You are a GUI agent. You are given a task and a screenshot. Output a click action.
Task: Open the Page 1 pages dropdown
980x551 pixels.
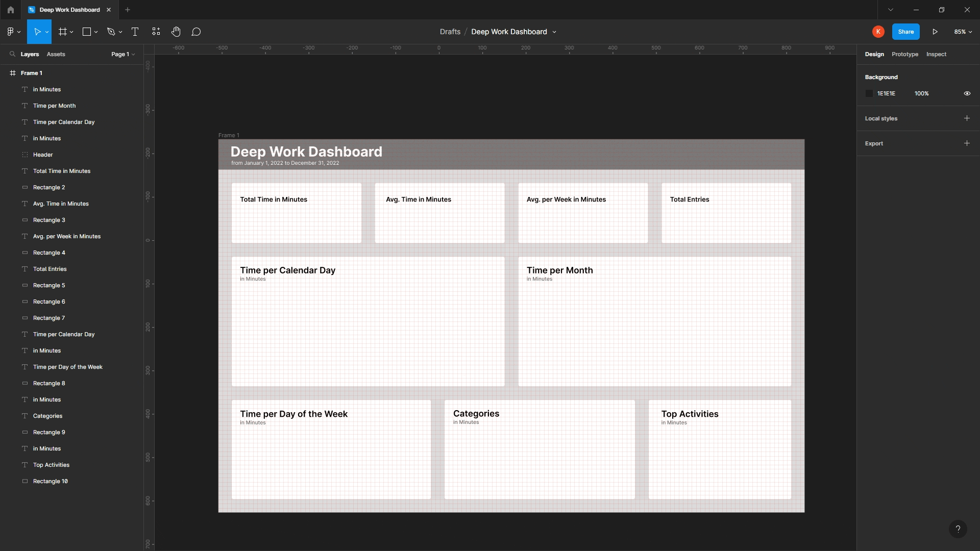point(123,54)
